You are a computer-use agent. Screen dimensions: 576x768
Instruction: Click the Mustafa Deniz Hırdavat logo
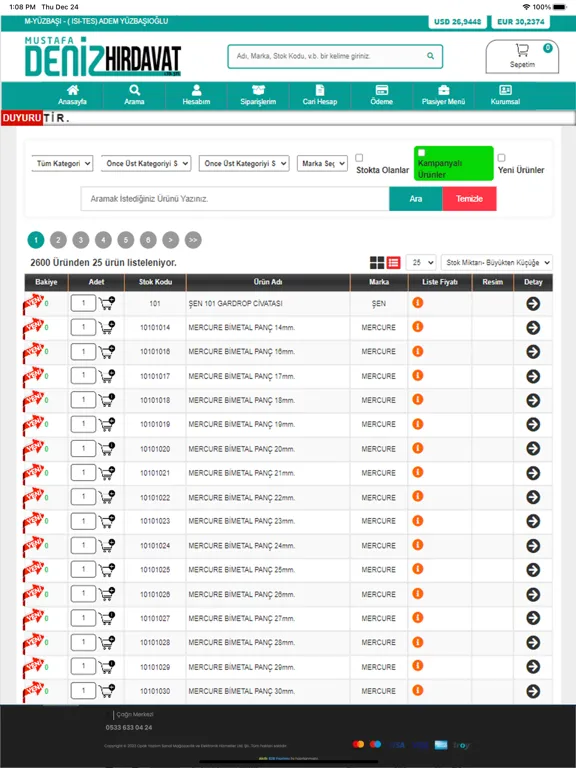click(103, 56)
